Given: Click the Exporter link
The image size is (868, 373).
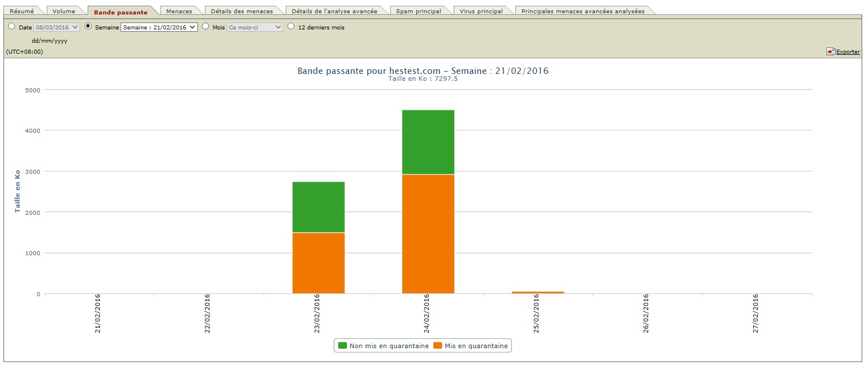Looking at the screenshot, I should pyautogui.click(x=848, y=52).
